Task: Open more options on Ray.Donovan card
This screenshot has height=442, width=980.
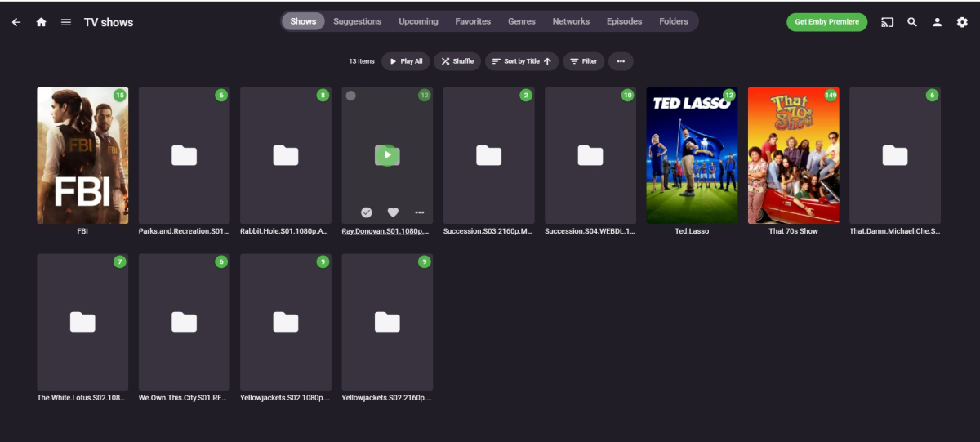Action: point(420,212)
